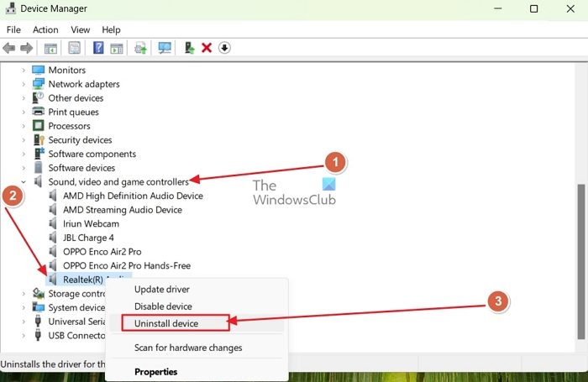This screenshot has width=588, height=382.
Task: Click the blue Help question-mark icon
Action: [98, 48]
